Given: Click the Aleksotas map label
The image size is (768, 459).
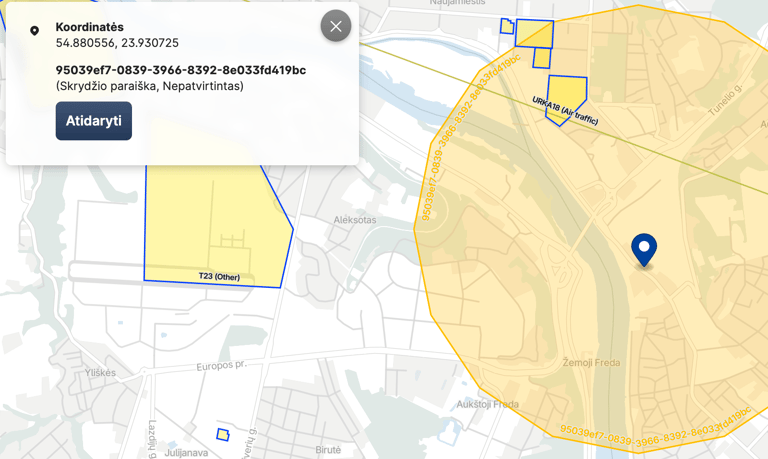Looking at the screenshot, I should 355,220.
